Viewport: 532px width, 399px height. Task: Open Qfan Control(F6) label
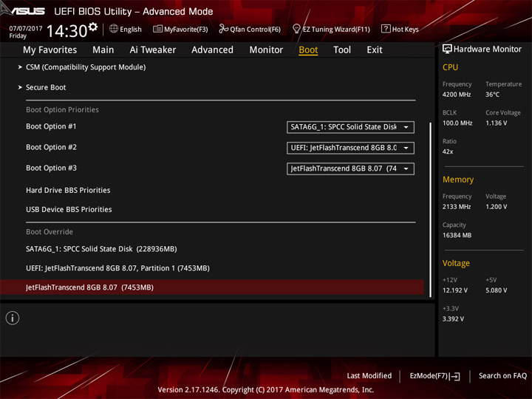pos(255,30)
